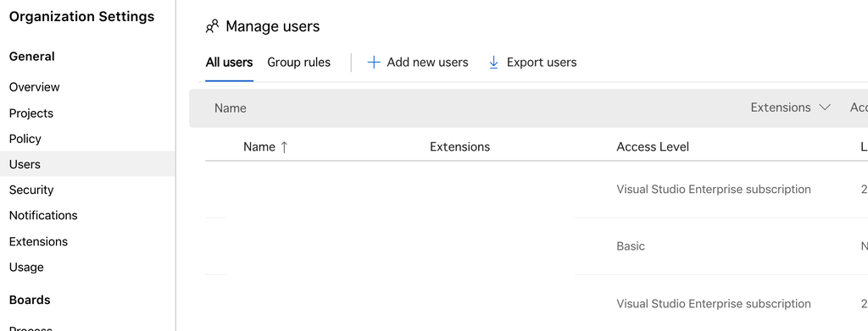Open the Security settings page
This screenshot has width=868, height=331.
[31, 190]
